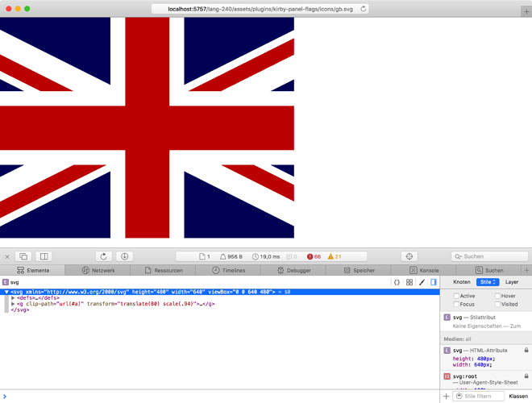Expand the g clip-path node
The width and height of the screenshot is (532, 403).
13,304
